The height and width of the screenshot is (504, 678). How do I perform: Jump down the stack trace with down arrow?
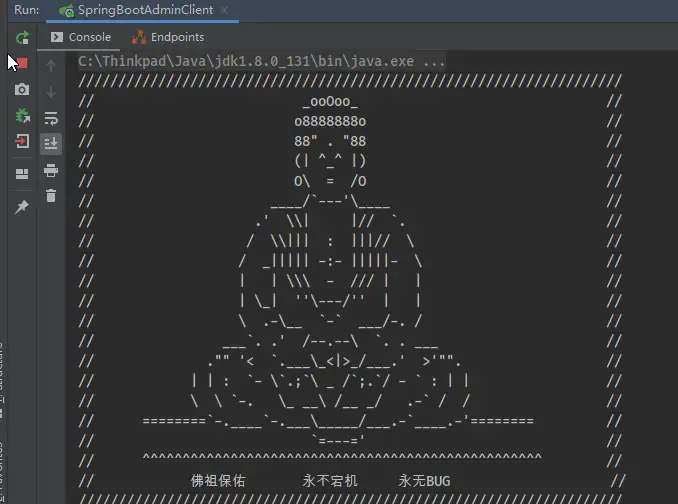click(51, 92)
